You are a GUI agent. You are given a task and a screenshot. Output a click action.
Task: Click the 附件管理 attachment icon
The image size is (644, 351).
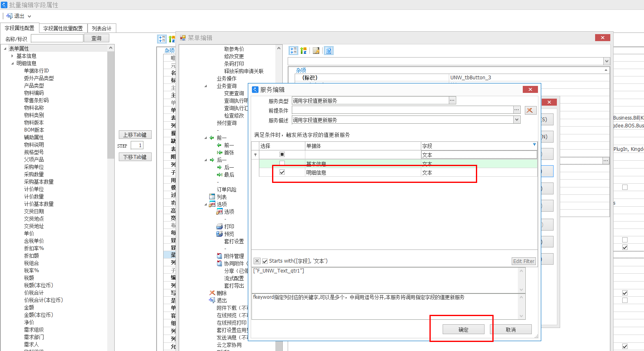pyautogui.click(x=219, y=256)
